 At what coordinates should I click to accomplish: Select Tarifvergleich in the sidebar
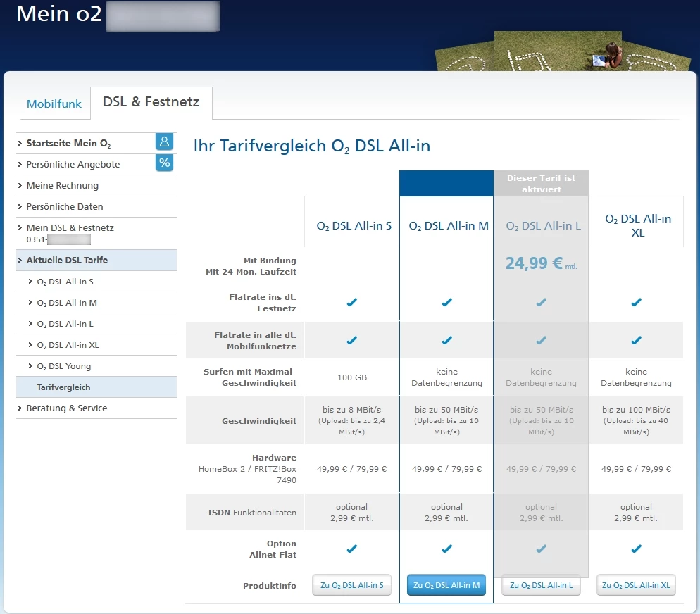(x=96, y=387)
